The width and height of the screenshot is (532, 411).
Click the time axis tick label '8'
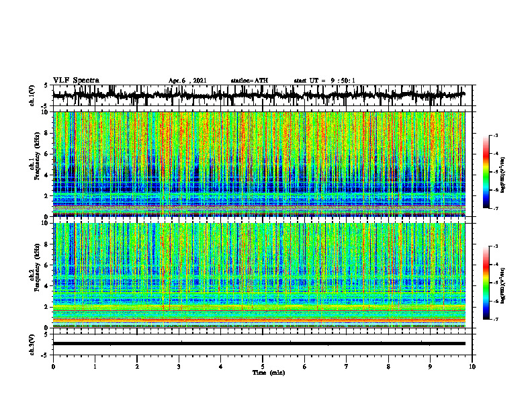click(x=388, y=367)
